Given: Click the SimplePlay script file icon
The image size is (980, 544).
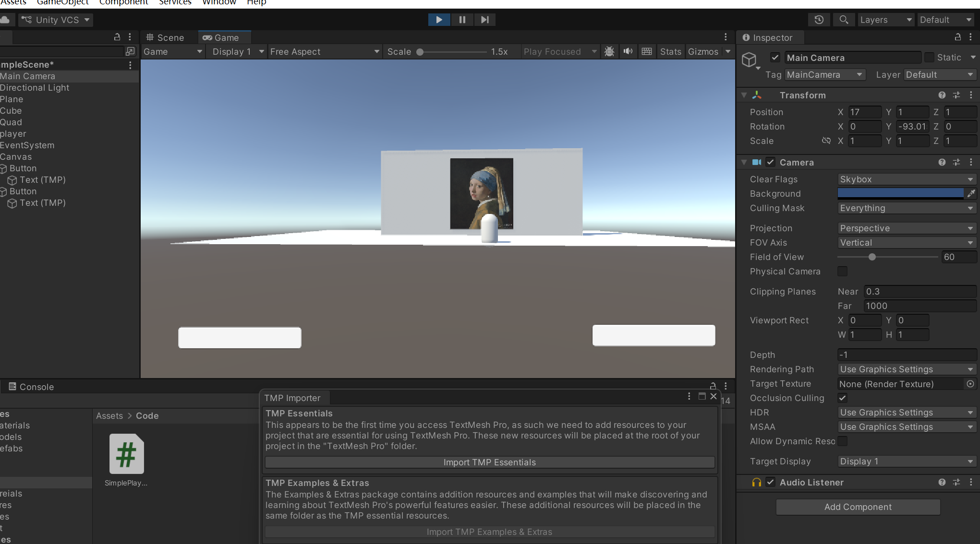Looking at the screenshot, I should 126,454.
